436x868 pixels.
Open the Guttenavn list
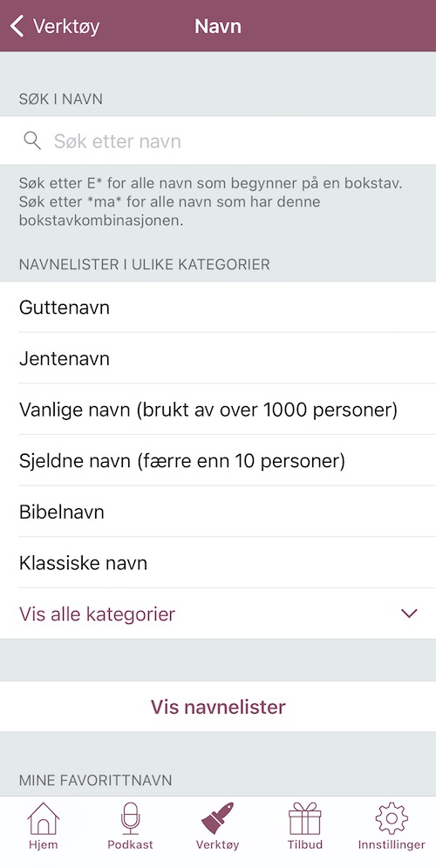pyautogui.click(x=218, y=308)
